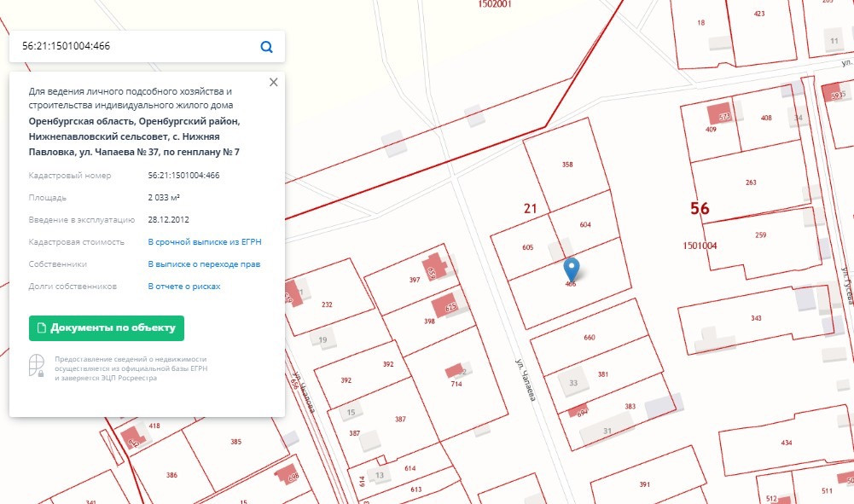
Task: Click the cadastral number value 56:21:1501004:466
Action: point(183,176)
